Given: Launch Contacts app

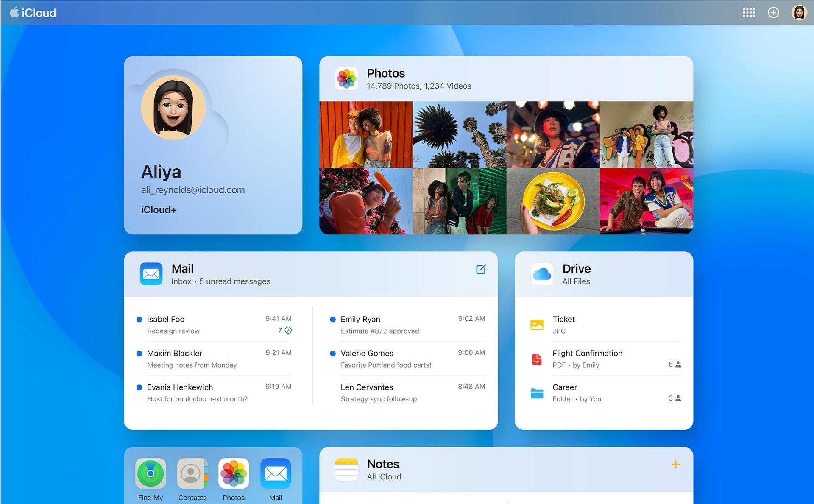Looking at the screenshot, I should [192, 473].
